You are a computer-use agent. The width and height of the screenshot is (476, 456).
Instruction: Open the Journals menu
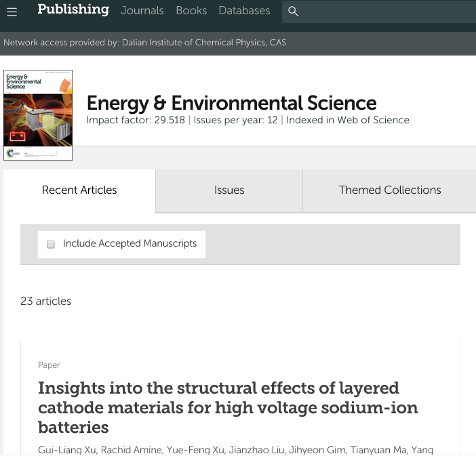coord(142,11)
